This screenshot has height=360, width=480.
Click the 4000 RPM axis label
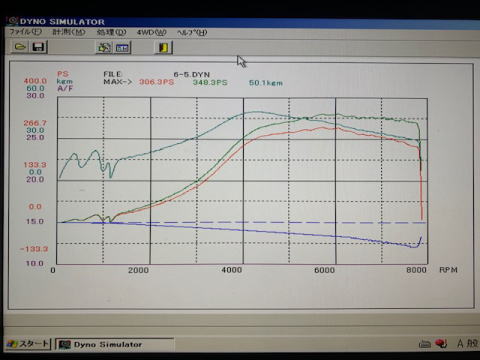click(x=231, y=270)
